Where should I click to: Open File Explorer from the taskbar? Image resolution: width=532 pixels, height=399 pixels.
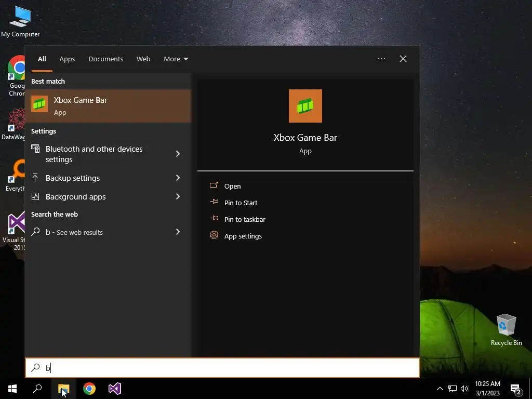63,389
